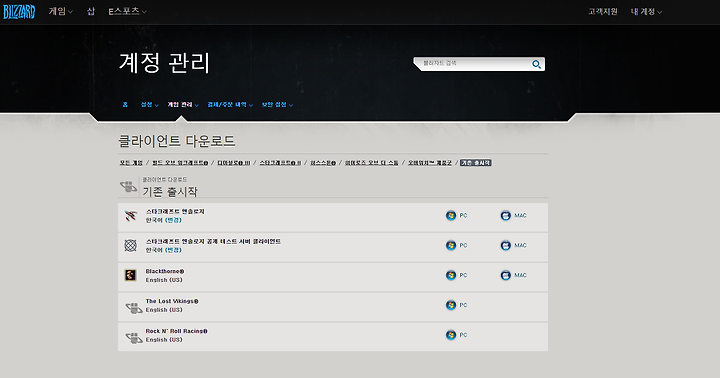Filter by Heroes of the Storm clients
The width and height of the screenshot is (720, 378).
371,163
